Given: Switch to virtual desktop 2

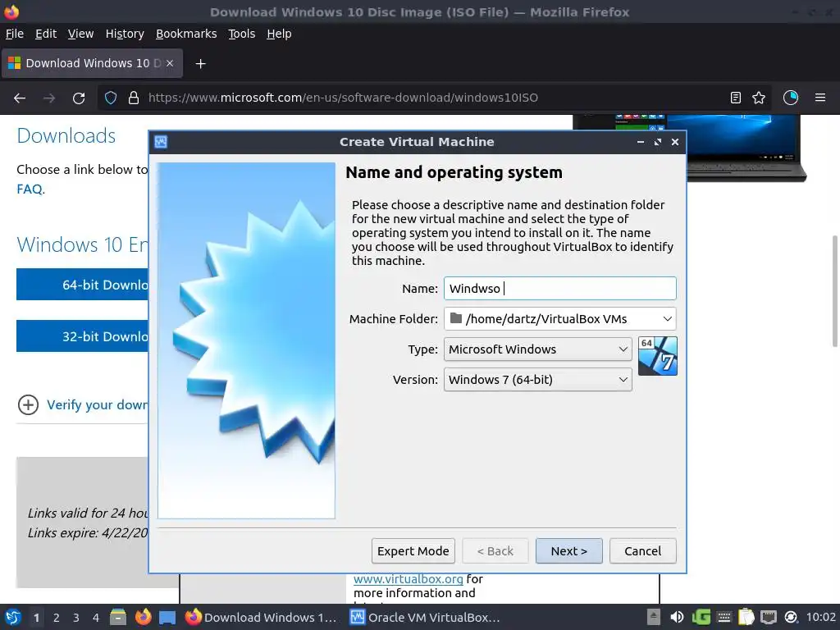Looking at the screenshot, I should coord(57,618).
